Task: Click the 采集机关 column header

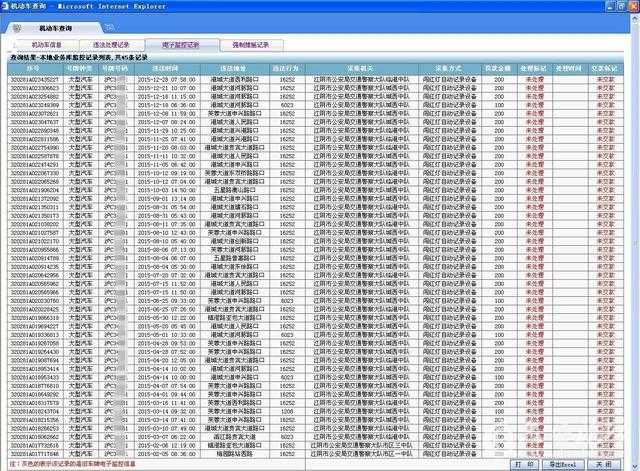Action: click(361, 69)
